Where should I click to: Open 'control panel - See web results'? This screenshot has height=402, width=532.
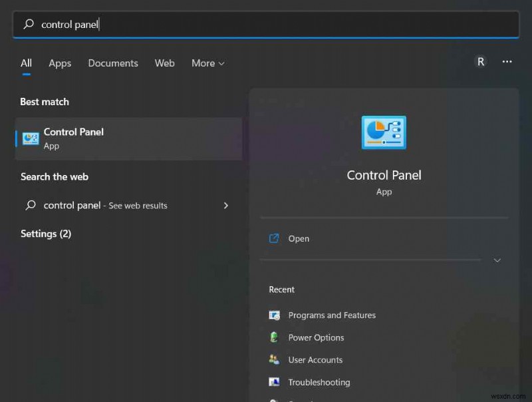[x=128, y=206]
